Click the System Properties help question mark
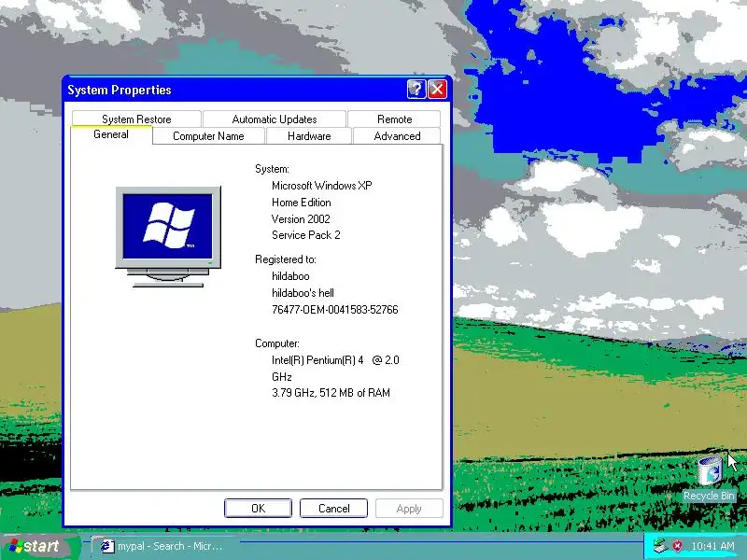747x560 pixels. (416, 89)
